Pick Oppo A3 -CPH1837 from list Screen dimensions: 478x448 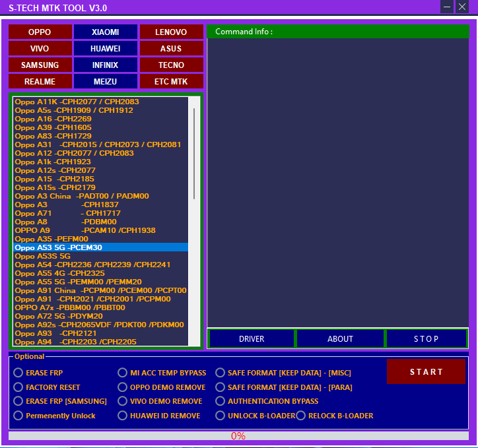click(100, 205)
